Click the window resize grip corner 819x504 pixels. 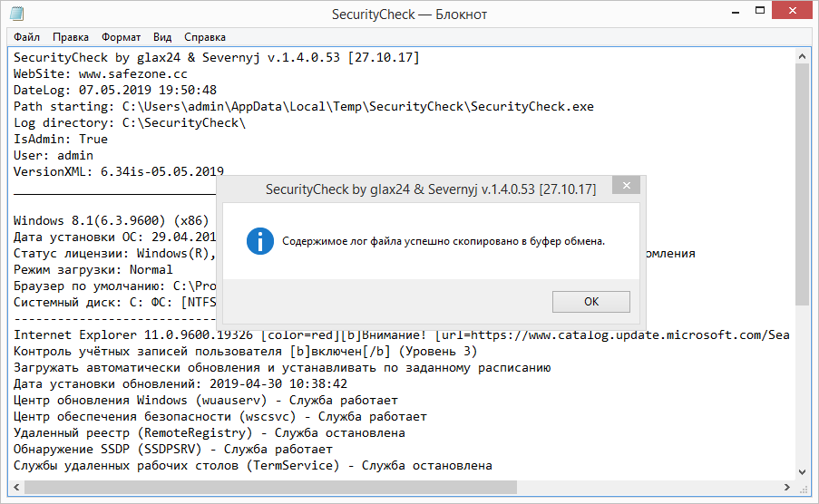803,488
